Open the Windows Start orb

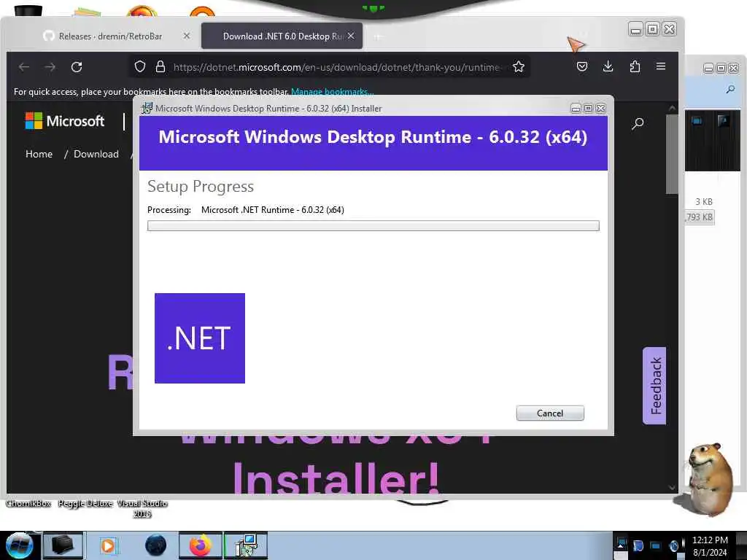click(x=19, y=545)
